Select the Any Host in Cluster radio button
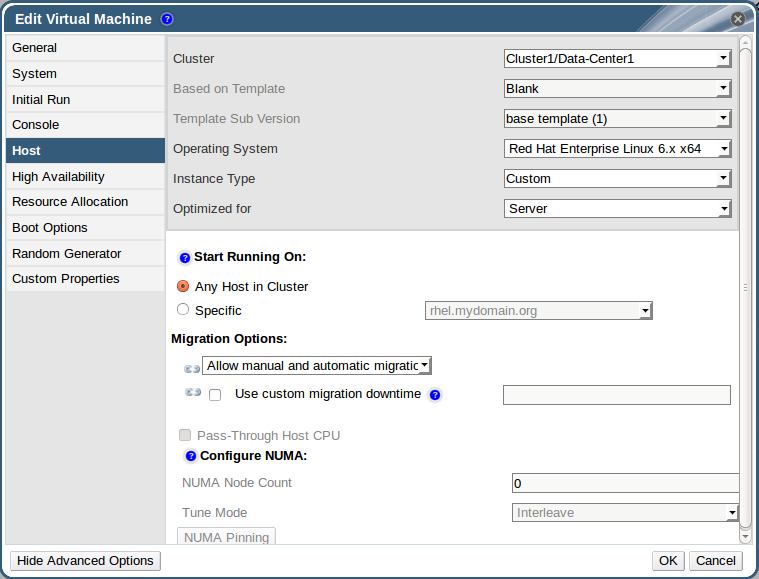 coord(183,286)
